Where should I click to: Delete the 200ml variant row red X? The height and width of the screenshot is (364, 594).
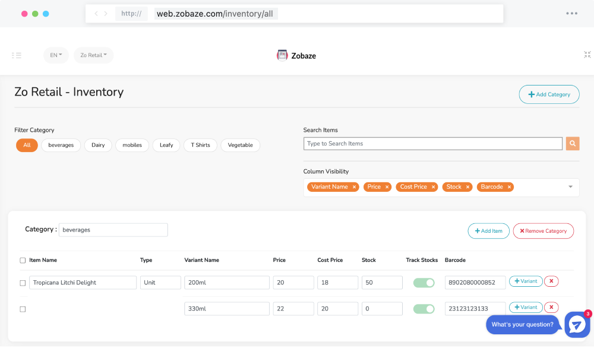click(x=551, y=281)
